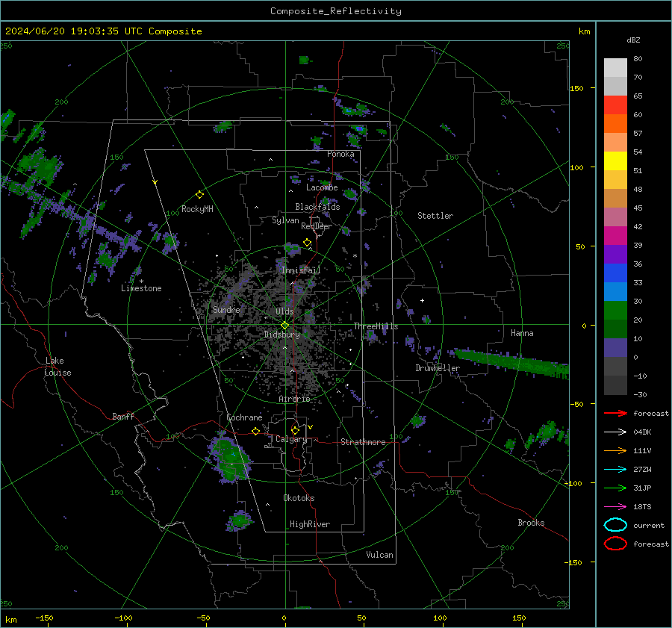Click the 'Strathmore' town label

363,442
